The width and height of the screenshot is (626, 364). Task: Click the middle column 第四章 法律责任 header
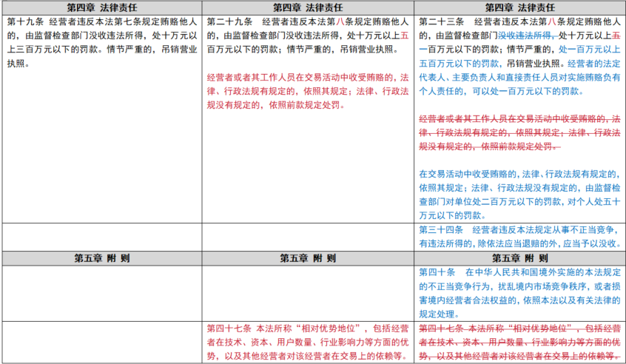[x=309, y=7]
